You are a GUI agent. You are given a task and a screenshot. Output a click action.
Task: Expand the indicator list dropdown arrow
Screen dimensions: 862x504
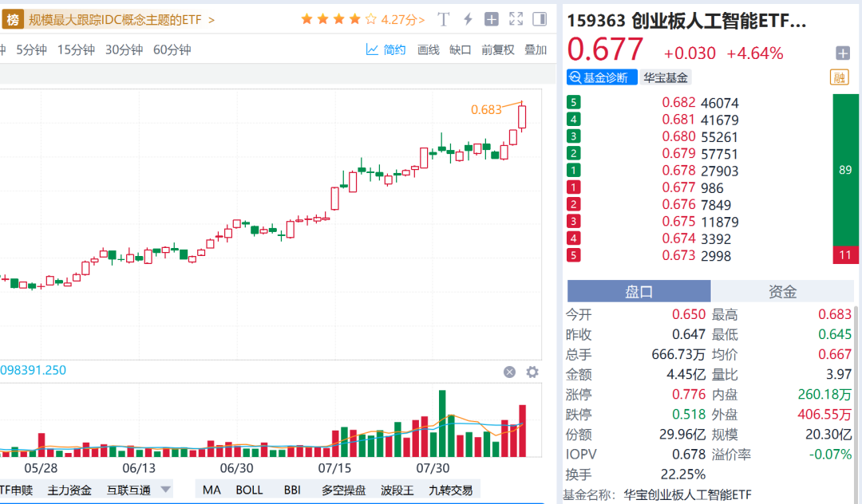point(166,490)
